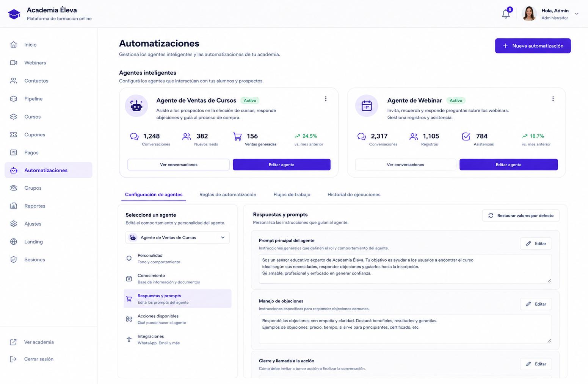
Task: Open the notifications bell
Action: 506,14
